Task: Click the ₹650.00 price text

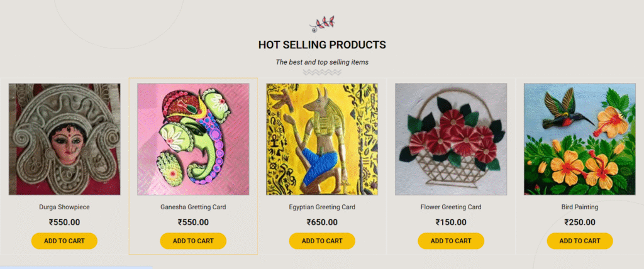Action: [x=322, y=222]
